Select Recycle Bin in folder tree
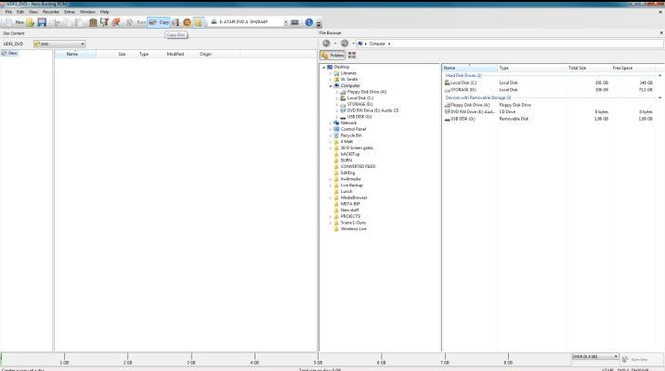The width and height of the screenshot is (665, 371). click(351, 136)
